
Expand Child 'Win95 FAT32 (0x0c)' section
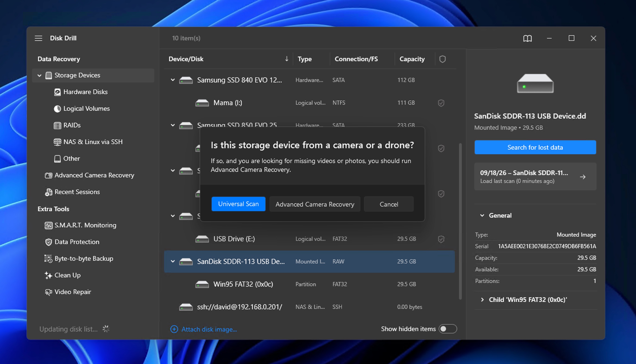pyautogui.click(x=482, y=299)
